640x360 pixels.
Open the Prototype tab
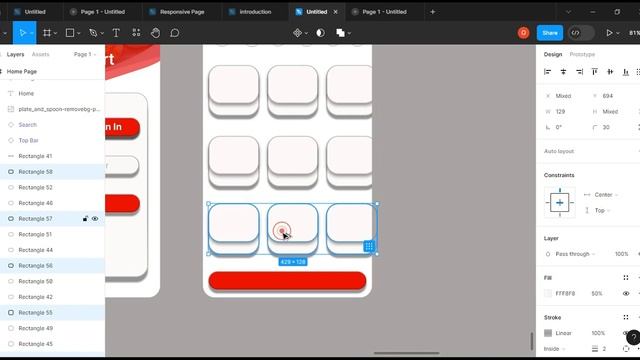582,54
